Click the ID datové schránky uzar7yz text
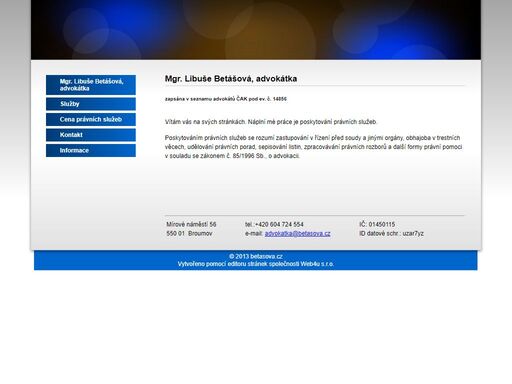 (391, 234)
